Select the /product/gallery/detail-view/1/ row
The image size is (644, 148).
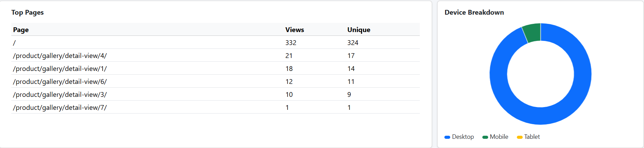tap(215, 68)
